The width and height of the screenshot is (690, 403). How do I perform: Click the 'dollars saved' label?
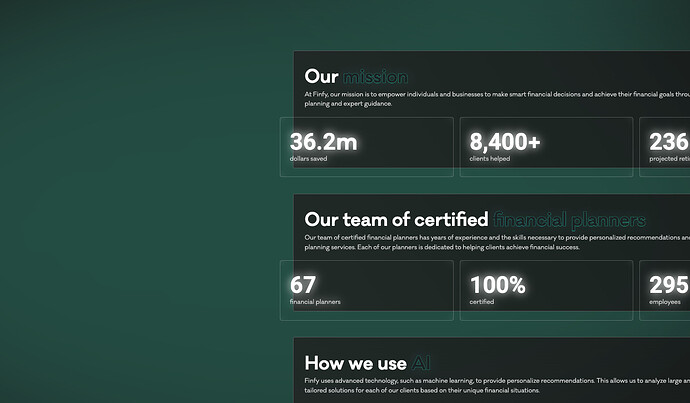[308, 159]
